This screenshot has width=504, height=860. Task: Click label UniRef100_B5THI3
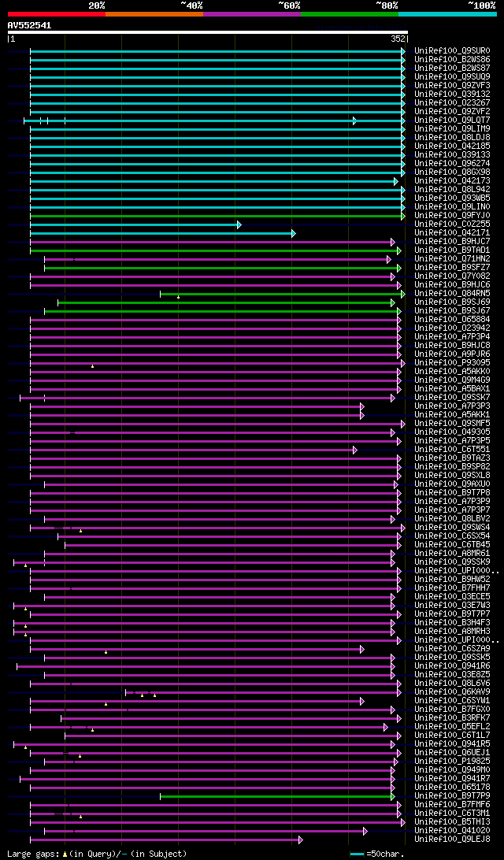pyautogui.click(x=453, y=821)
